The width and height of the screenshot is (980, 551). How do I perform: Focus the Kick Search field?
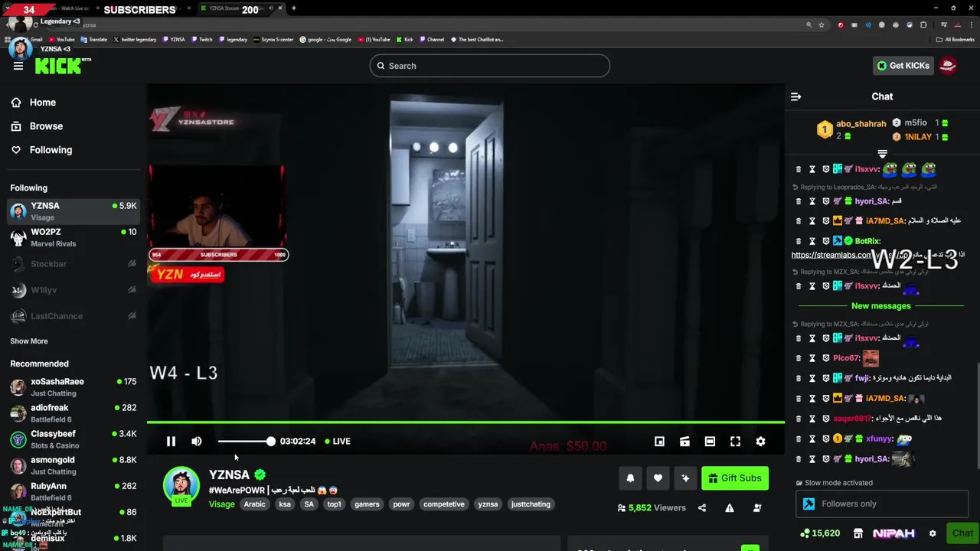490,66
